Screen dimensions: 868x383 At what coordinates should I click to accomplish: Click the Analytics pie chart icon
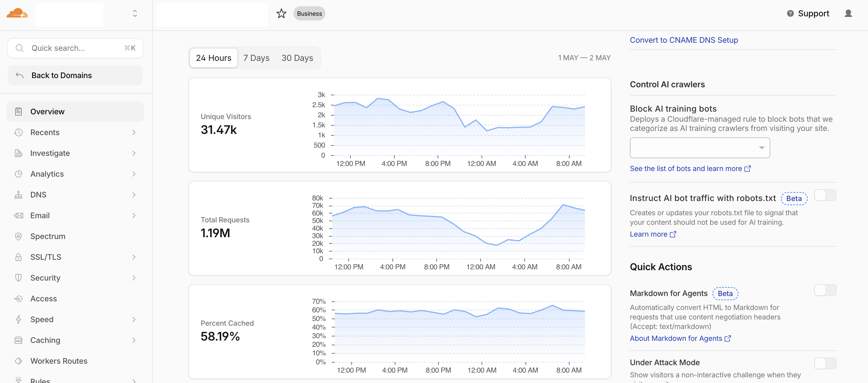(x=18, y=174)
